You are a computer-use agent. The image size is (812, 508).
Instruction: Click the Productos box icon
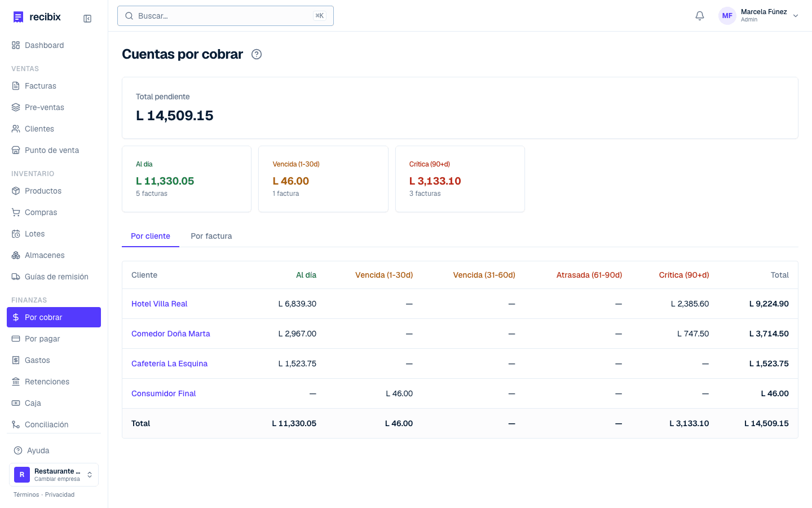[x=16, y=191]
